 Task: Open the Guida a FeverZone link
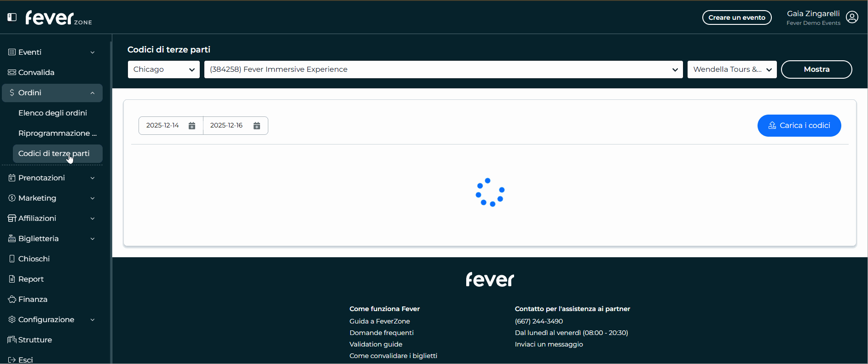pos(380,321)
